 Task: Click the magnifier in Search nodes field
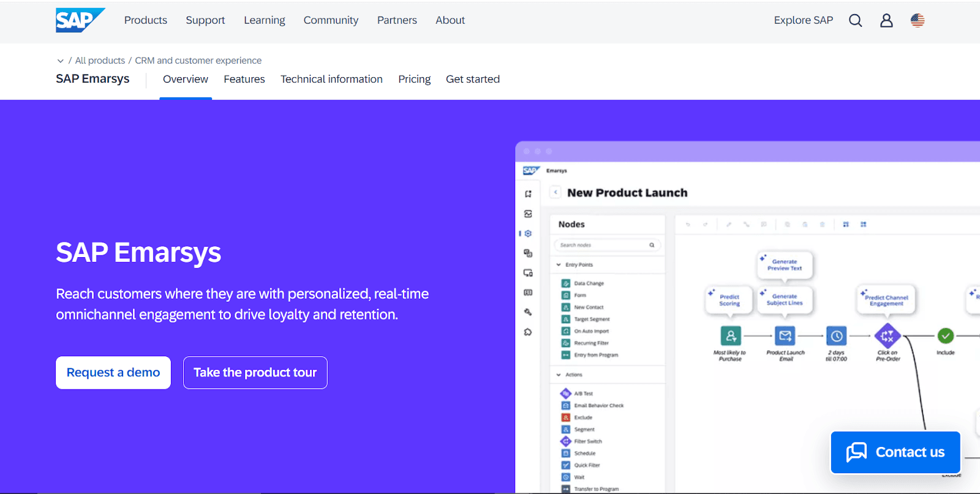tap(652, 245)
